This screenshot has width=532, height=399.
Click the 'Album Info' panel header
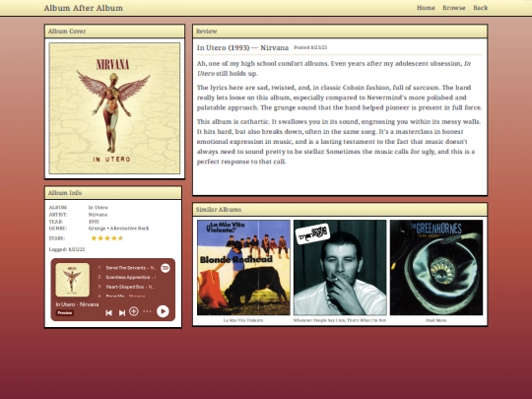(x=113, y=193)
